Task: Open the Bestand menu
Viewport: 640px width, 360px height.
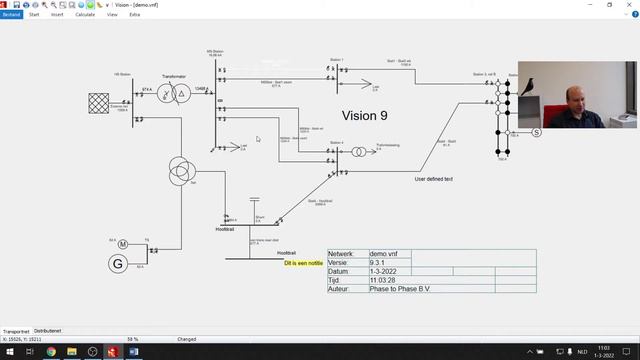Action: 11,15
